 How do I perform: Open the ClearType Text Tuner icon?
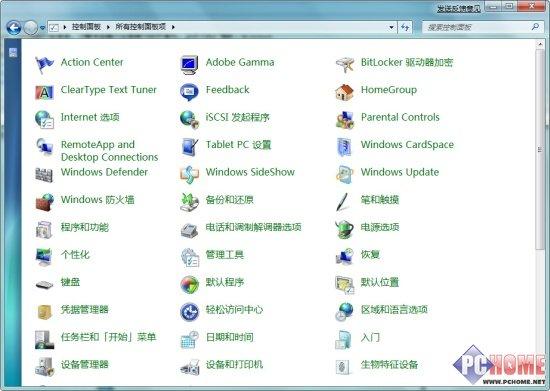[44, 92]
